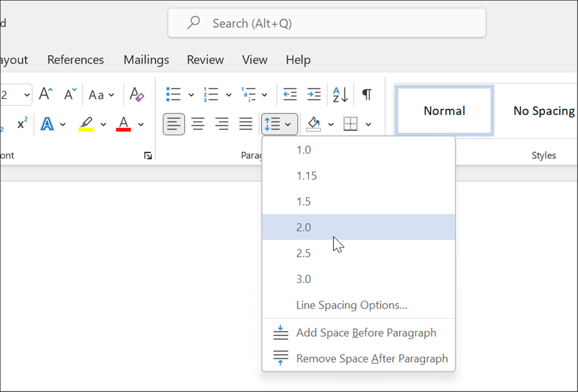This screenshot has width=578, height=392.
Task: Switch to the Review tab
Action: pos(205,60)
